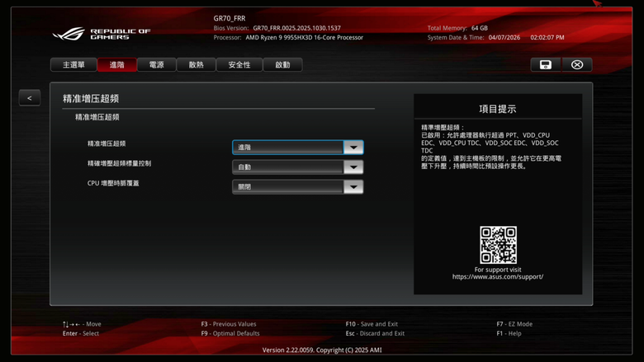The image size is (644, 362).
Task: Switch to the 電源 tab
Action: click(157, 65)
